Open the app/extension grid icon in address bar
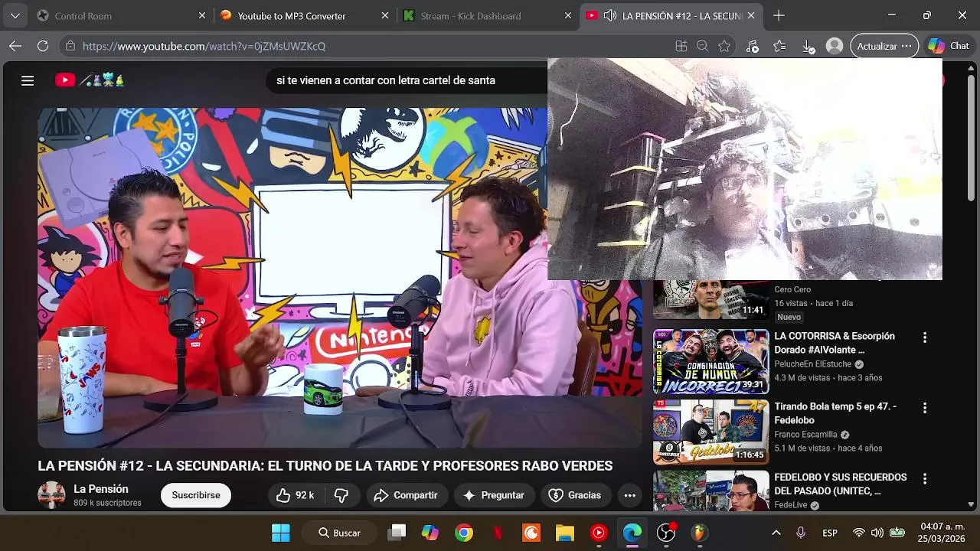The width and height of the screenshot is (980, 551). tap(681, 46)
